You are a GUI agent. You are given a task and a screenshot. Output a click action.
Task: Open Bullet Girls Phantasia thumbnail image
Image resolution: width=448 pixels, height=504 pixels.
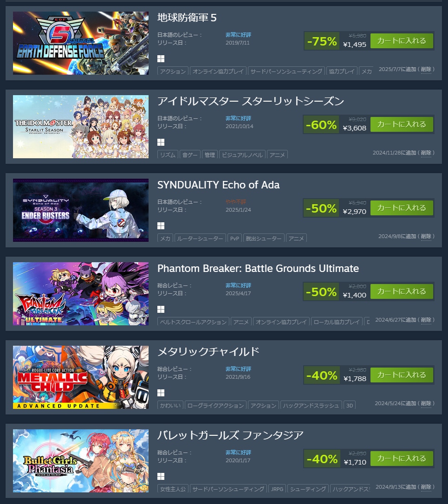81,461
